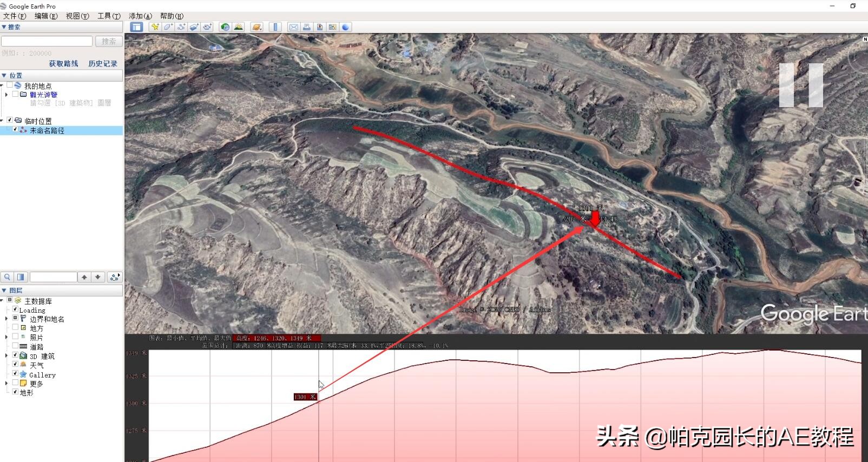Screen dimensions: 868x462
Task: Toggle sunlight across the landscape icon
Action: [239, 27]
